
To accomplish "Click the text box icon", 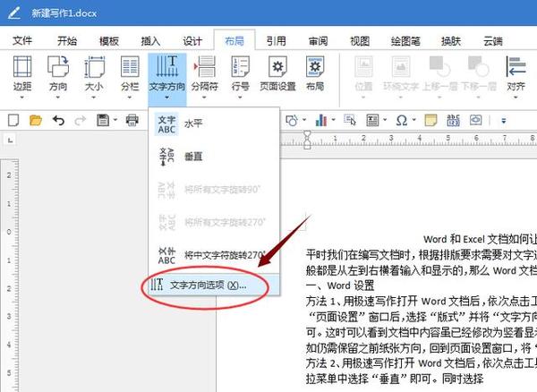I will [372, 121].
